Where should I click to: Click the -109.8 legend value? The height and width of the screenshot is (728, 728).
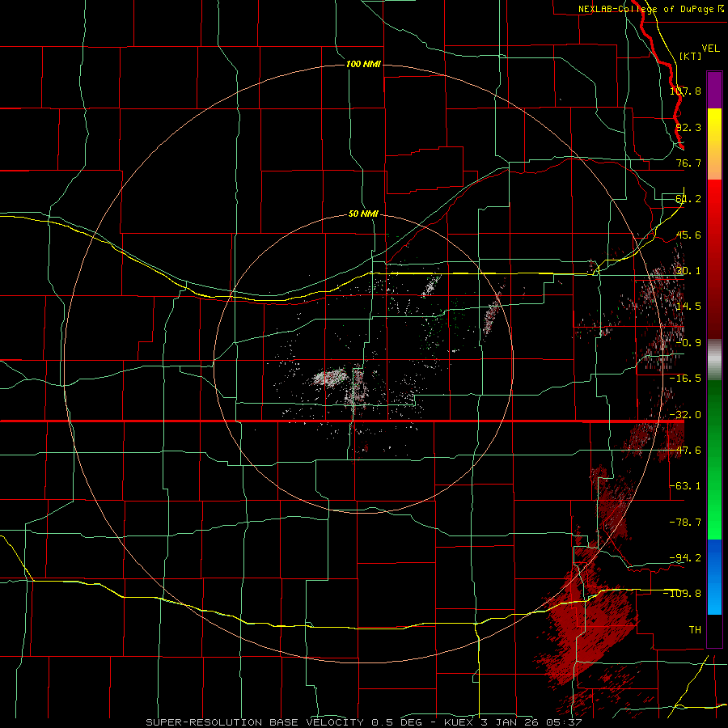[683, 594]
